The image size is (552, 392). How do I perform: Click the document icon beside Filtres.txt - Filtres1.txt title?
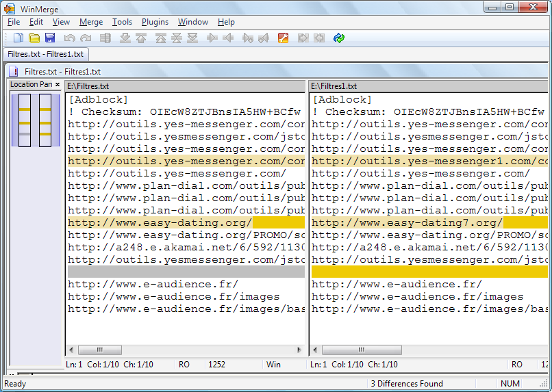[14, 71]
